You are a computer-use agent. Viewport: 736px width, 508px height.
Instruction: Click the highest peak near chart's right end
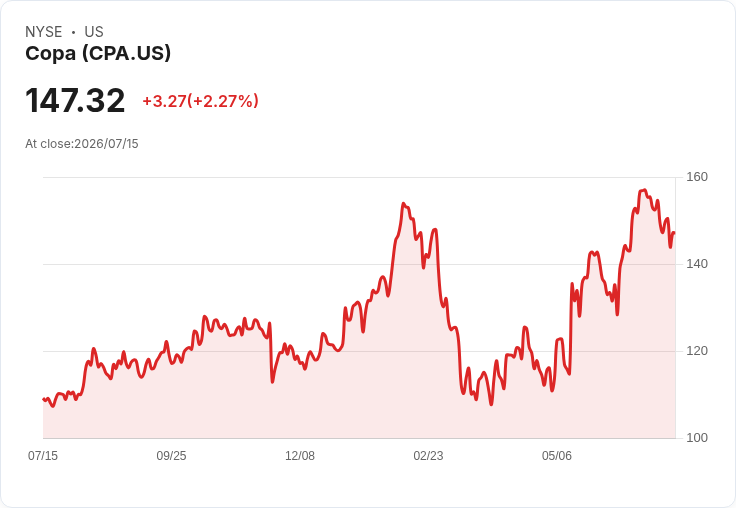pyautogui.click(x=644, y=190)
